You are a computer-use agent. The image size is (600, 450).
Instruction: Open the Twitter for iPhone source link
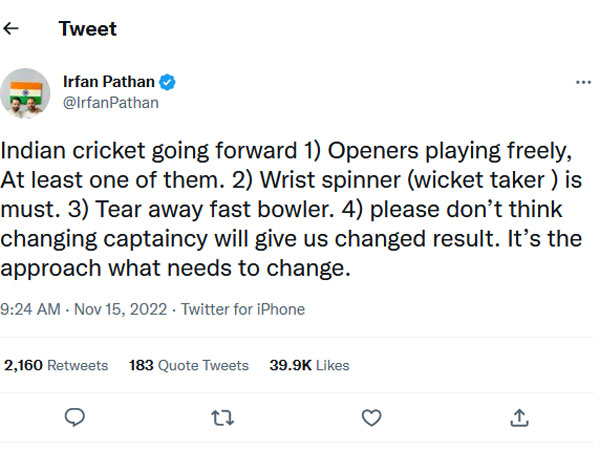pyautogui.click(x=243, y=309)
